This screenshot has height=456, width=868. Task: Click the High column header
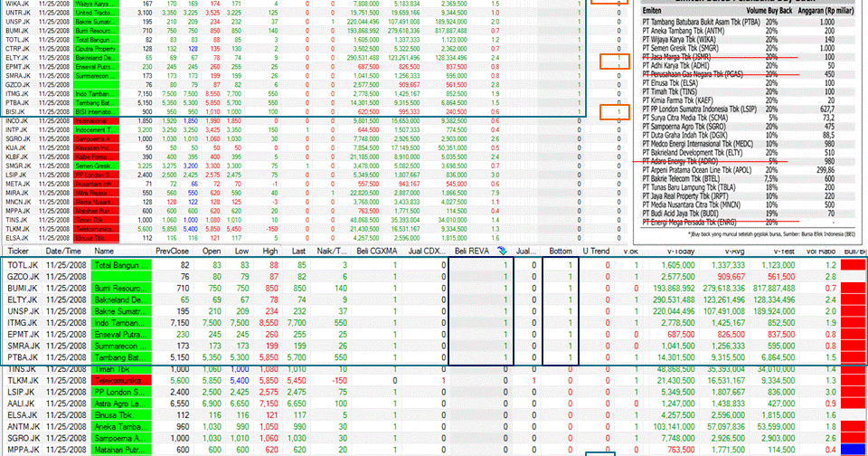click(x=269, y=251)
